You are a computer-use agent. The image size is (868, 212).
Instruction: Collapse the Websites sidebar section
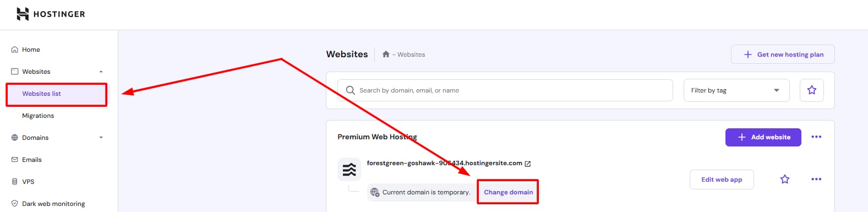(x=101, y=72)
